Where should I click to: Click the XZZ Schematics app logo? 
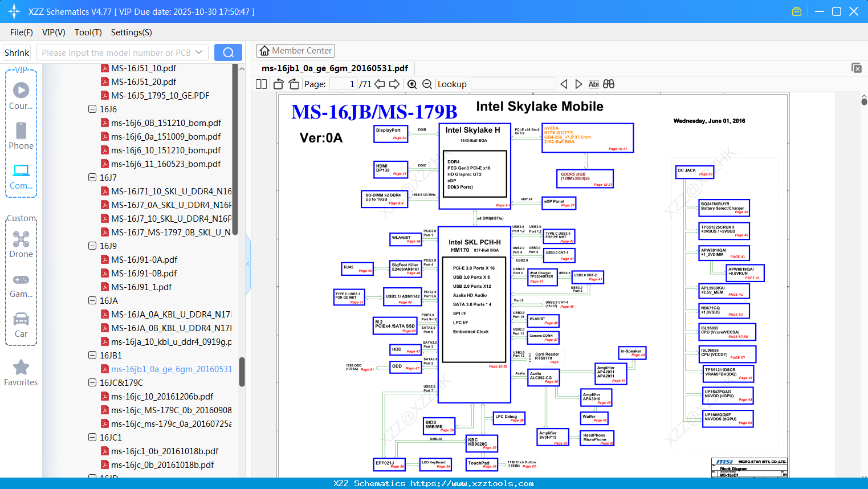click(14, 11)
